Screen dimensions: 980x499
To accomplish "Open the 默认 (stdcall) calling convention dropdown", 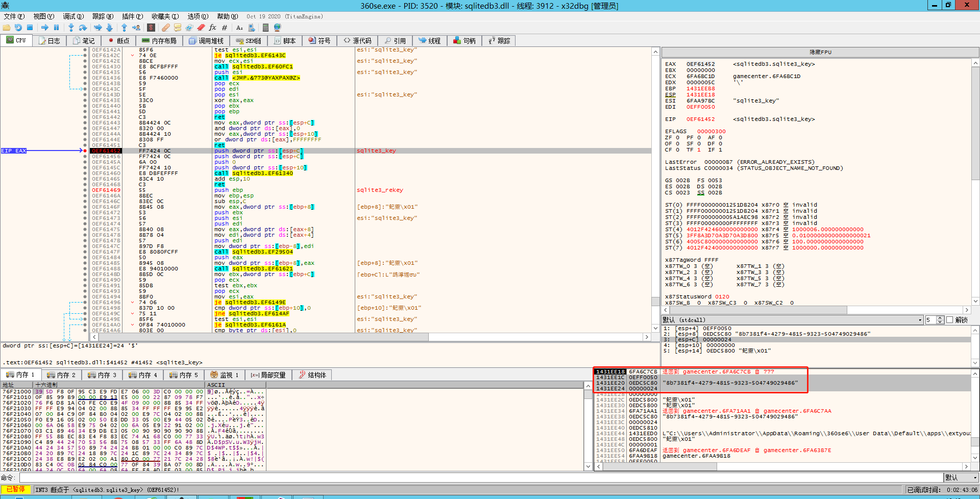I will (x=793, y=320).
